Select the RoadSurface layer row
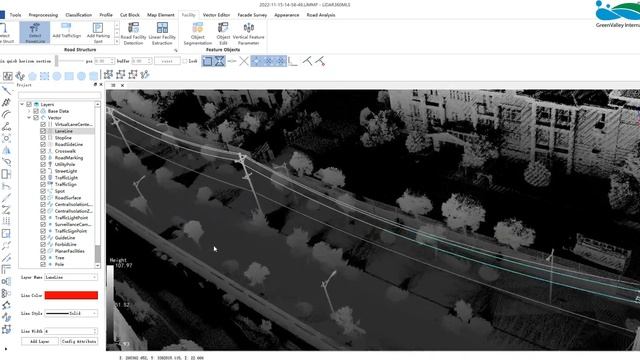640x360 pixels. (67, 198)
